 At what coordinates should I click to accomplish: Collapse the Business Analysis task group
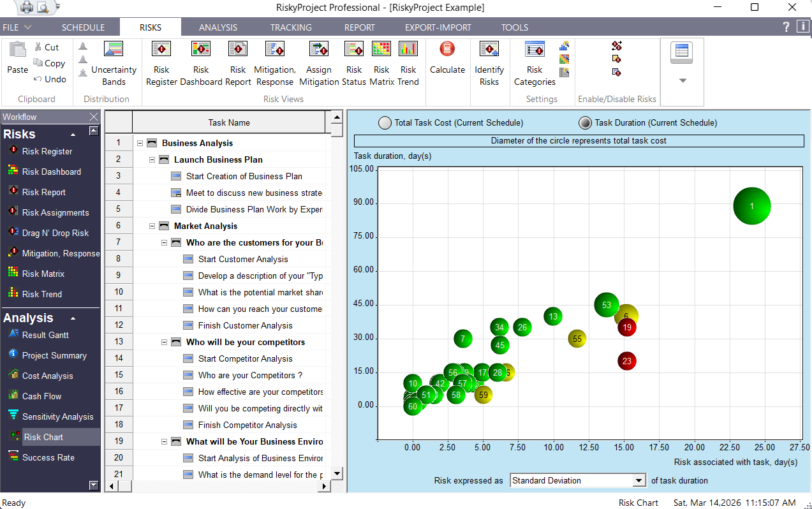[140, 144]
